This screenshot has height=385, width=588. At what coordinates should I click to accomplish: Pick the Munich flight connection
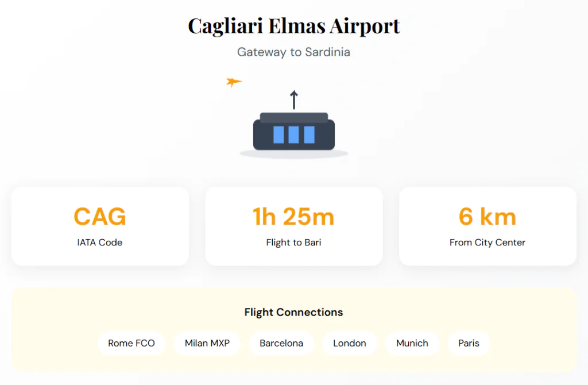[412, 343]
